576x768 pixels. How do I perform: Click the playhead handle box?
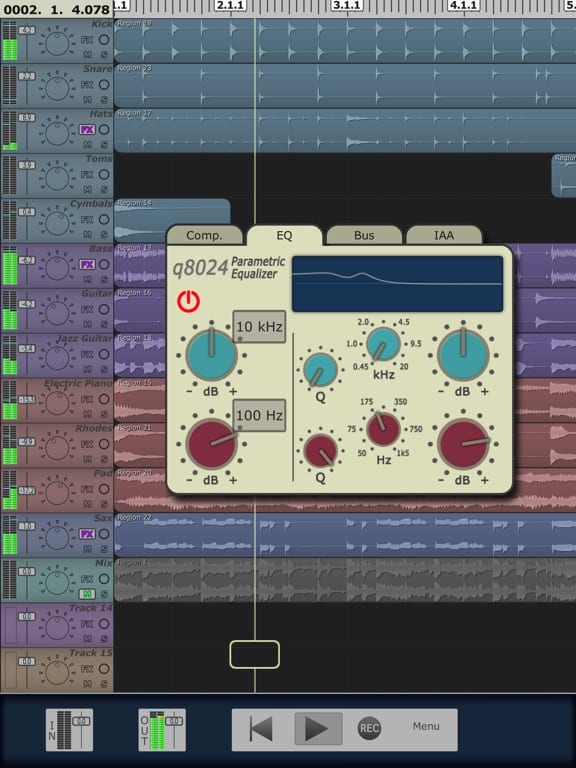[255, 654]
